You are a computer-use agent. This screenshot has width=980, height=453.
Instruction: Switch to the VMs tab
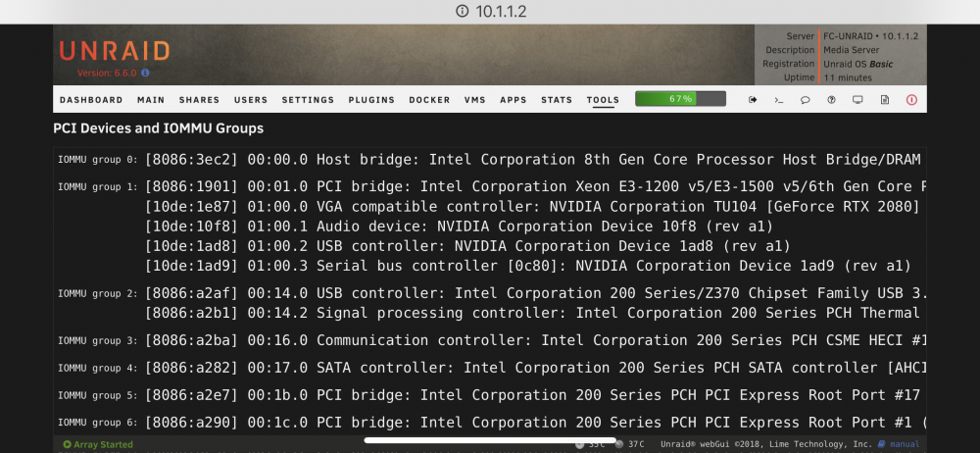(475, 99)
